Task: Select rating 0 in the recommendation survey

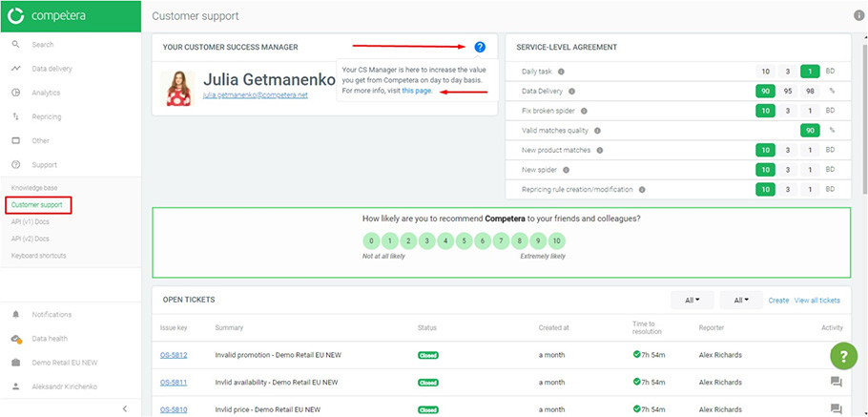Action: coord(371,240)
